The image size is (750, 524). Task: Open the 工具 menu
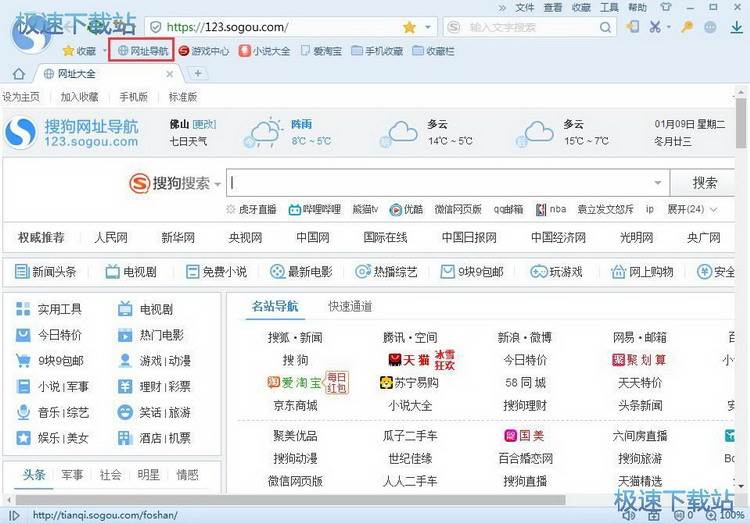click(x=609, y=8)
